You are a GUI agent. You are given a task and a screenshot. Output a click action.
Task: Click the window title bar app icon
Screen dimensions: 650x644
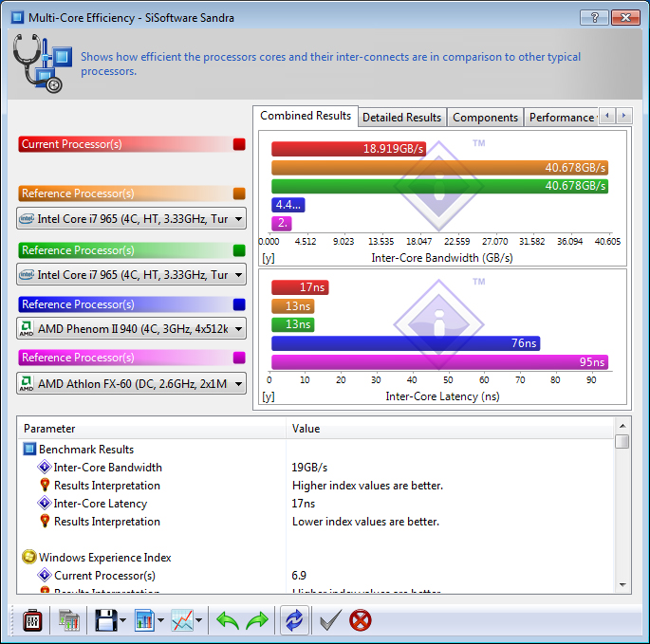pos(17,17)
